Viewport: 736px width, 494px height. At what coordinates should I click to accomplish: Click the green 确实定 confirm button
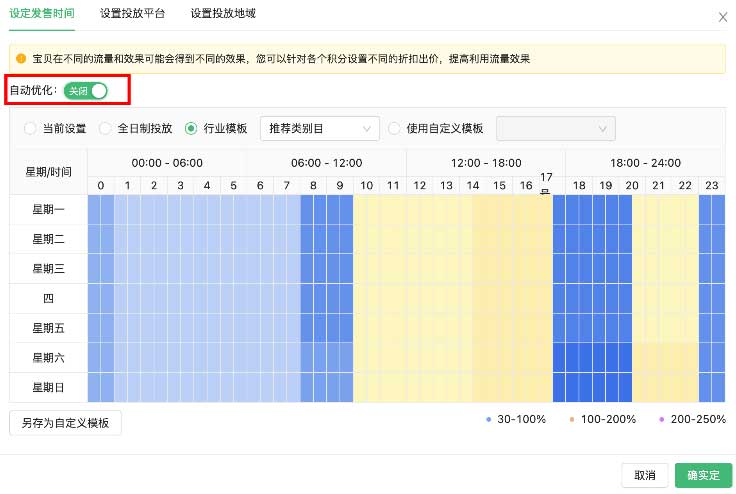pos(704,476)
